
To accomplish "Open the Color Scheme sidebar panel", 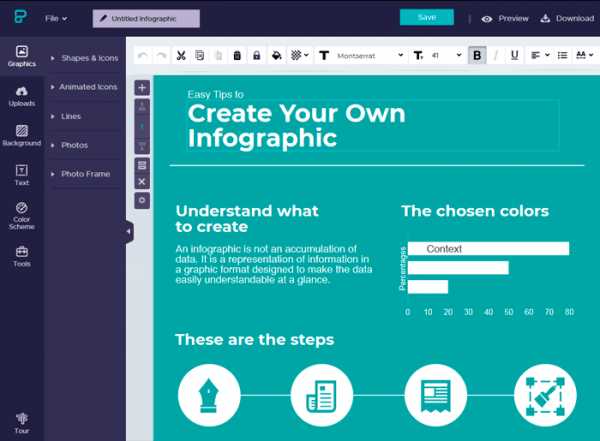I will click(22, 216).
